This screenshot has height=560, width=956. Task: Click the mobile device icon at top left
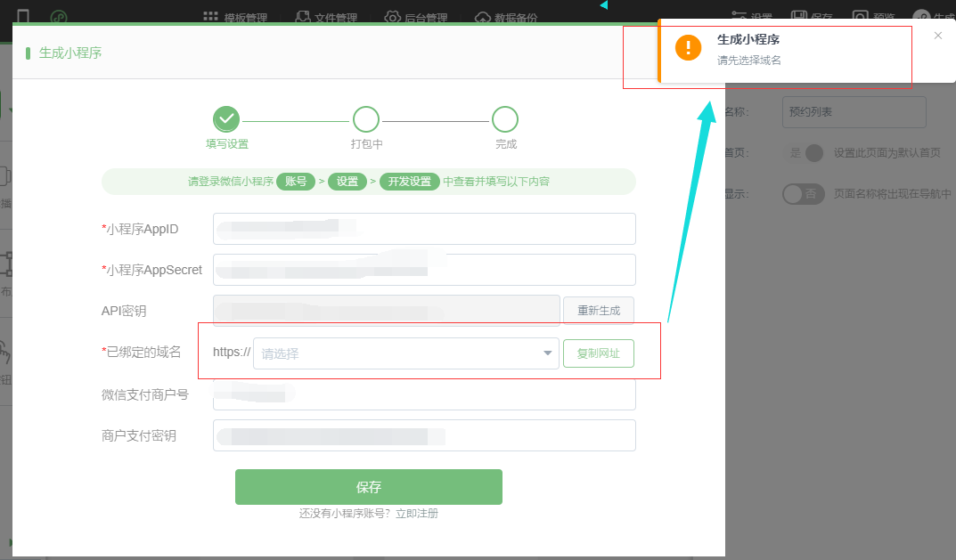coord(23,17)
